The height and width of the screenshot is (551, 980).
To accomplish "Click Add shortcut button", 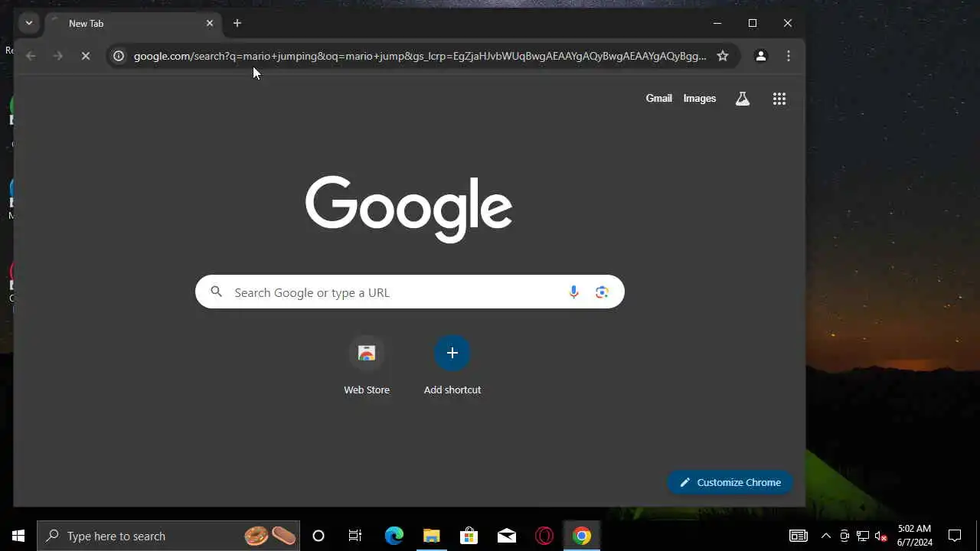I will coord(452,367).
